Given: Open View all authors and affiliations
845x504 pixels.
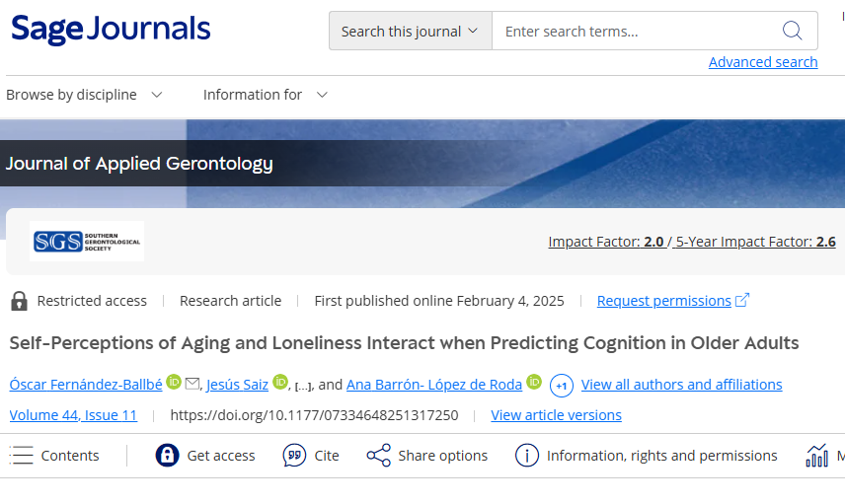Looking at the screenshot, I should point(681,385).
